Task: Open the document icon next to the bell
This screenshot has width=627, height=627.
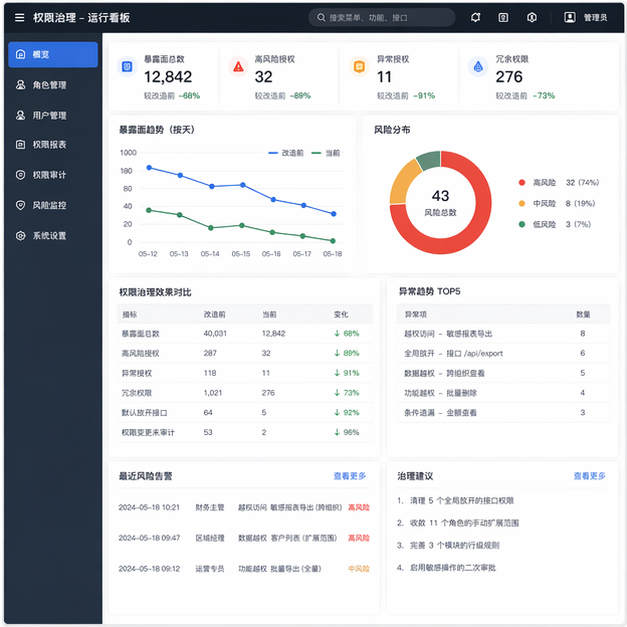Action: (x=503, y=18)
